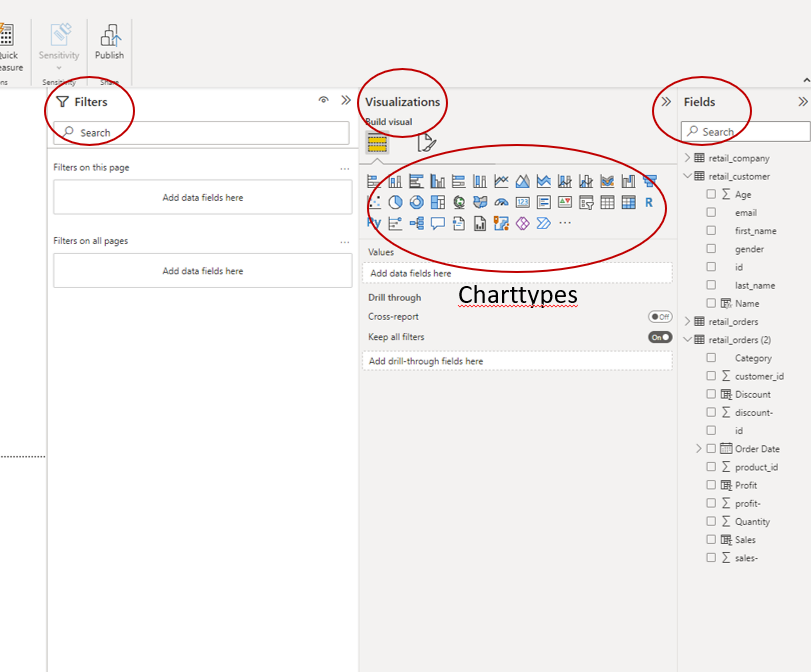This screenshot has width=811, height=672.
Task: Select the ribbon chart visual
Action: (607, 181)
